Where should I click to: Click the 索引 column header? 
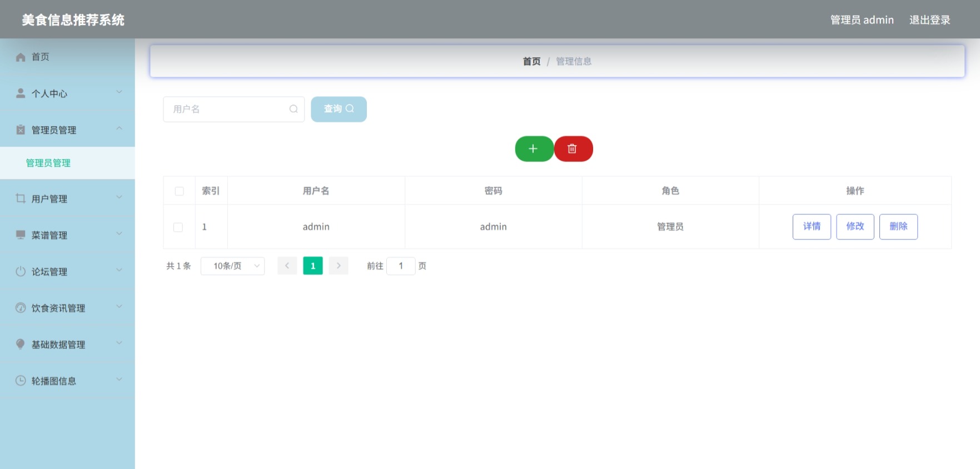(x=211, y=191)
